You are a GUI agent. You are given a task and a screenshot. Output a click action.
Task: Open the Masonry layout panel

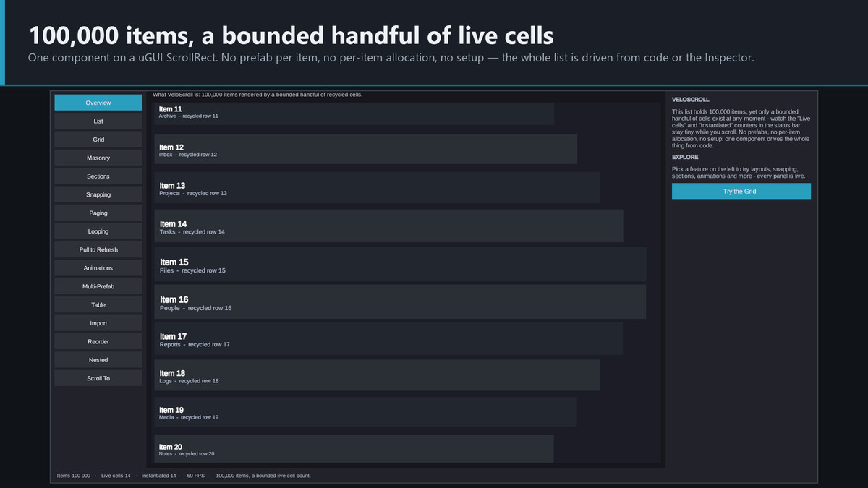coord(98,158)
